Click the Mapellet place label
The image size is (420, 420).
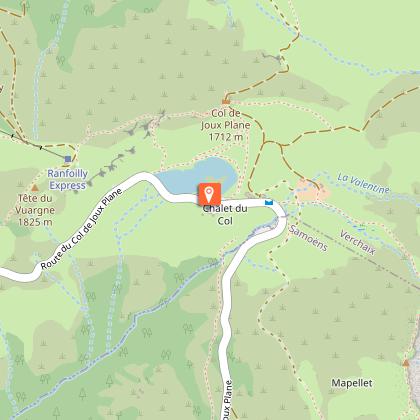[x=352, y=383]
